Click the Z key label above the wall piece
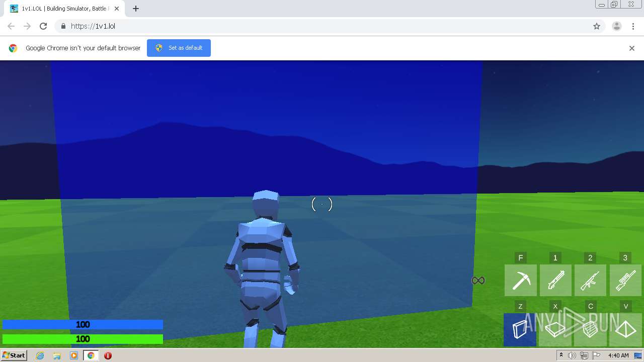The image size is (644, 362). pyautogui.click(x=520, y=306)
